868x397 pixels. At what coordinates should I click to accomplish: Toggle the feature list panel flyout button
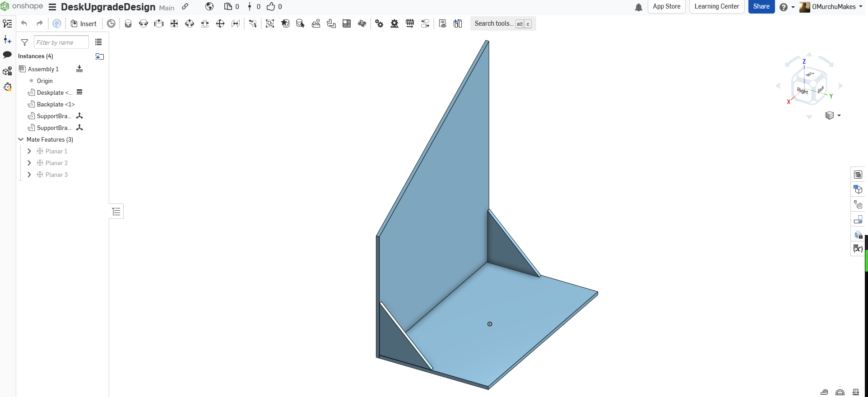pos(116,211)
